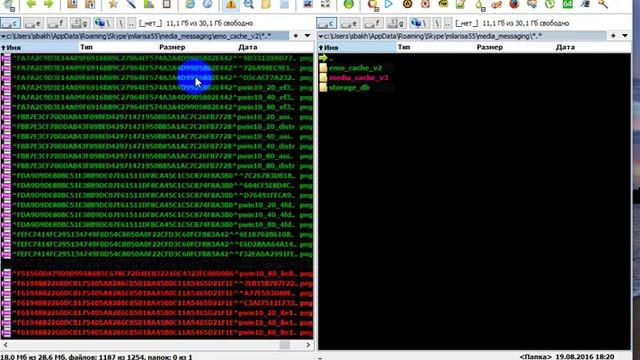Open right panel directory history dropdown

624,36
